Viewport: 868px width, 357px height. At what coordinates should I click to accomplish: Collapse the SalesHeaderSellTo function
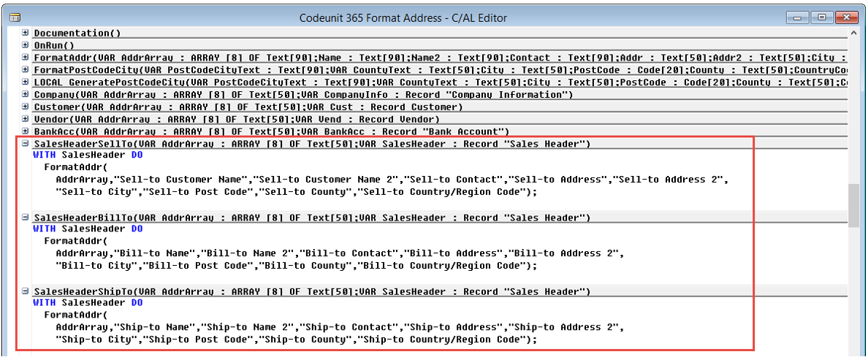26,144
